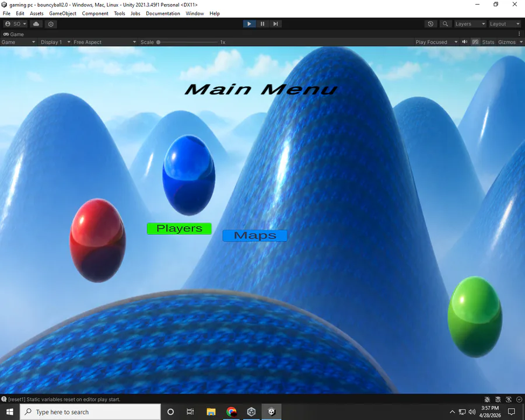The width and height of the screenshot is (525, 420).
Task: Open File Explorer from the taskbar
Action: [x=211, y=412]
